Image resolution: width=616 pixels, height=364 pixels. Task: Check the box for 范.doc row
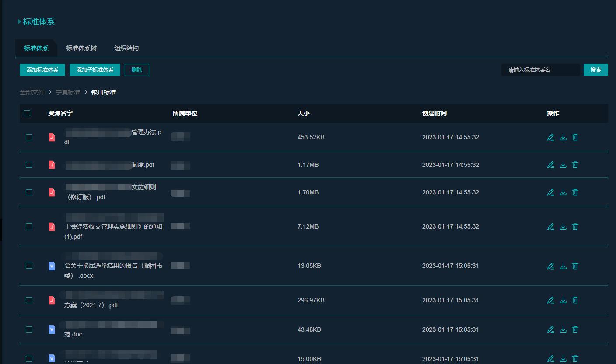tap(29, 329)
